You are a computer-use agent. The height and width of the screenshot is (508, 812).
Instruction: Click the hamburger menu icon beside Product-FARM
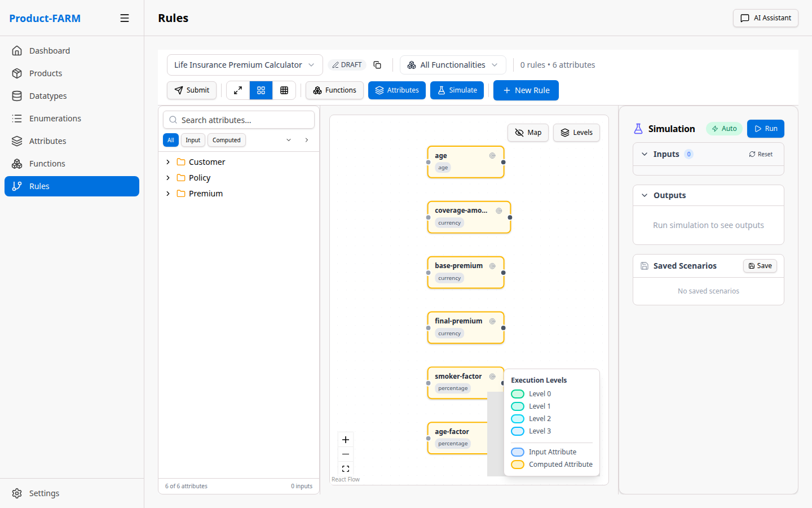(125, 18)
